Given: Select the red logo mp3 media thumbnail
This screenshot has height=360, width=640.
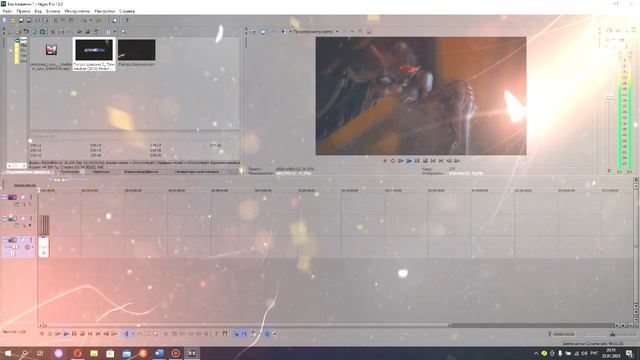Looking at the screenshot, I should click(x=51, y=50).
